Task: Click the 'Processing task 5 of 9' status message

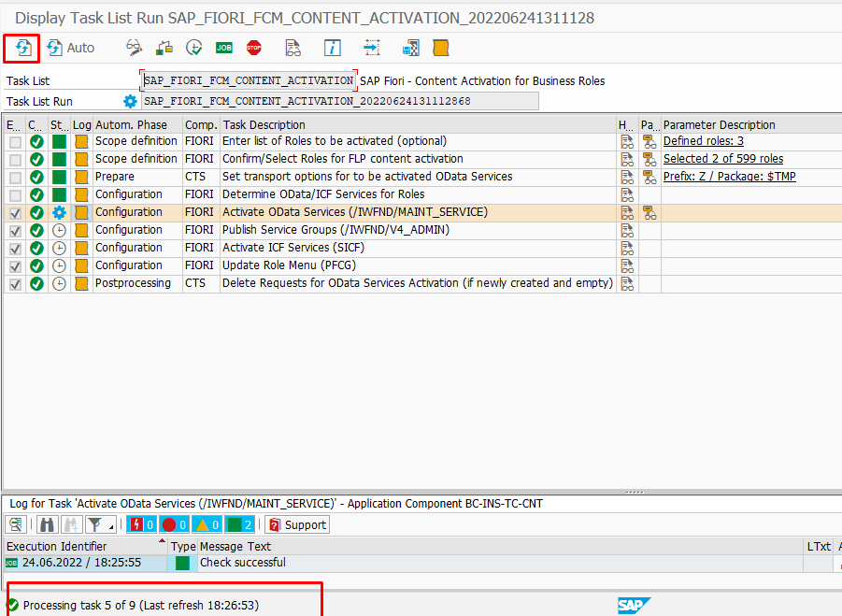Action: tap(141, 606)
